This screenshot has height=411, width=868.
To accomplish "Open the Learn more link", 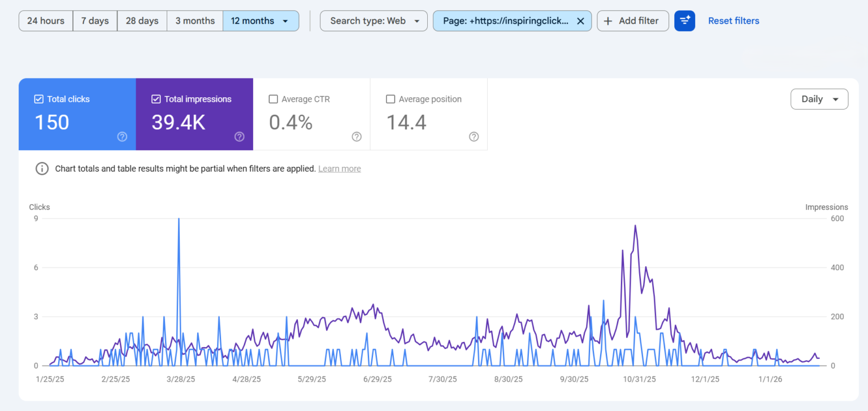I will pyautogui.click(x=339, y=168).
